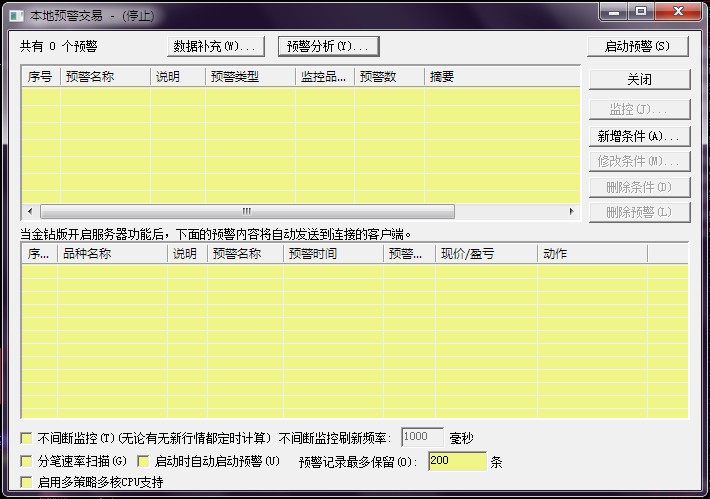Click the greyed 修改条件(M)... button

click(x=639, y=161)
